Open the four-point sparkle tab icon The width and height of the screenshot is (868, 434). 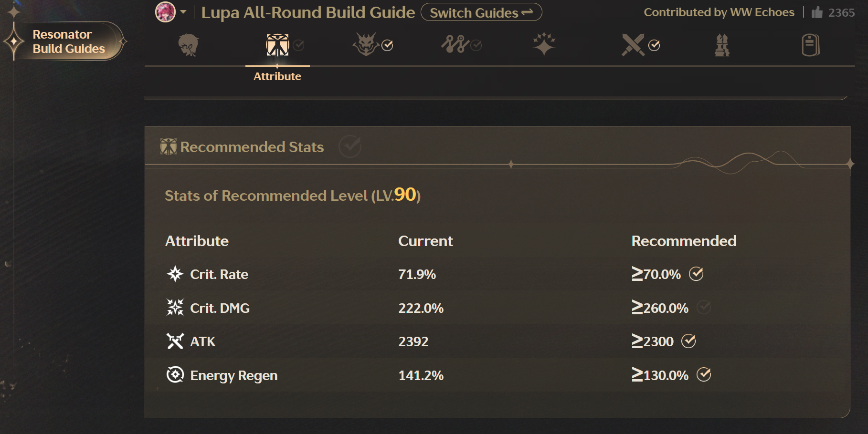point(544,44)
